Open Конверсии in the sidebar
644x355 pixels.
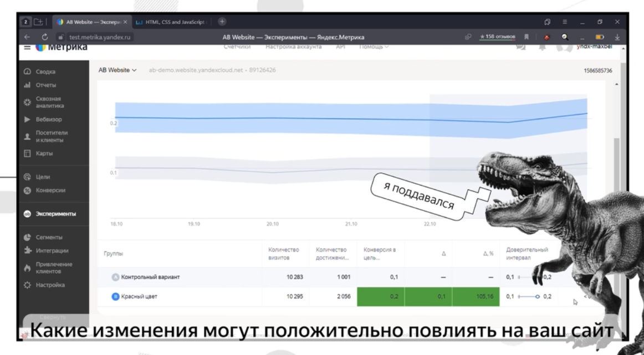pos(52,190)
